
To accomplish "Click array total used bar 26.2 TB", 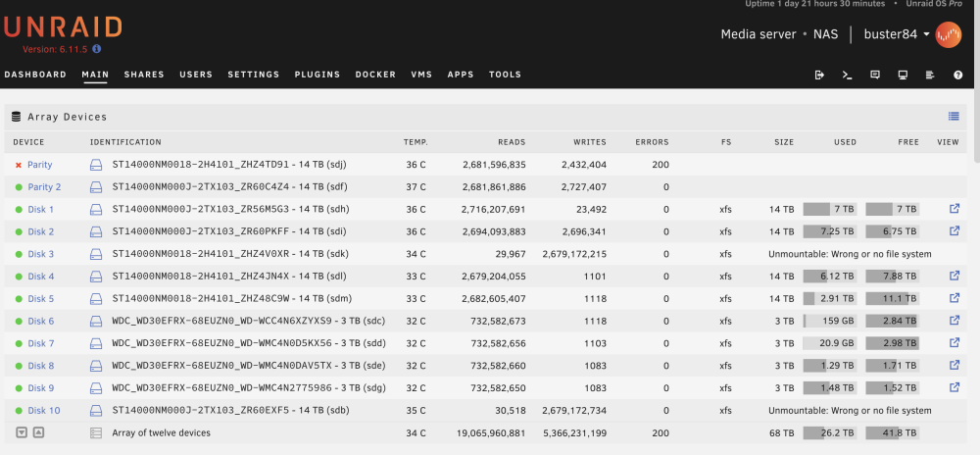I will coord(829,433).
